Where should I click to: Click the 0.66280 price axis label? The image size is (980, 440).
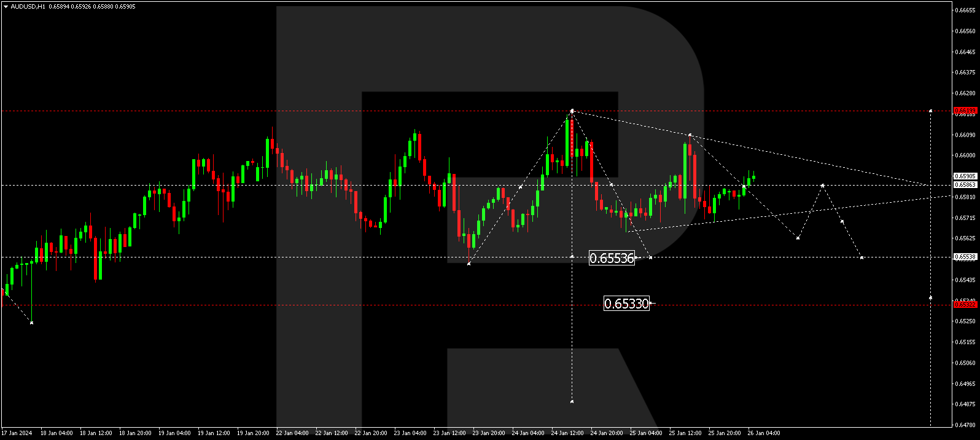point(965,93)
